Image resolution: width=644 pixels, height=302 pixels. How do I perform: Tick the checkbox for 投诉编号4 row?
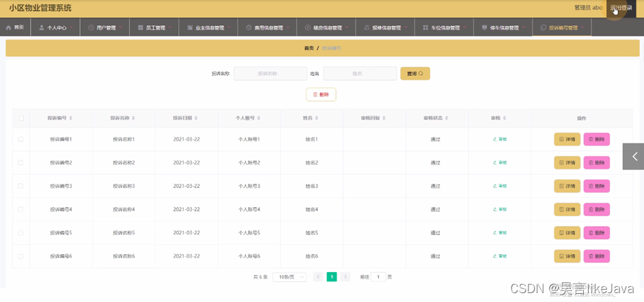click(x=20, y=210)
